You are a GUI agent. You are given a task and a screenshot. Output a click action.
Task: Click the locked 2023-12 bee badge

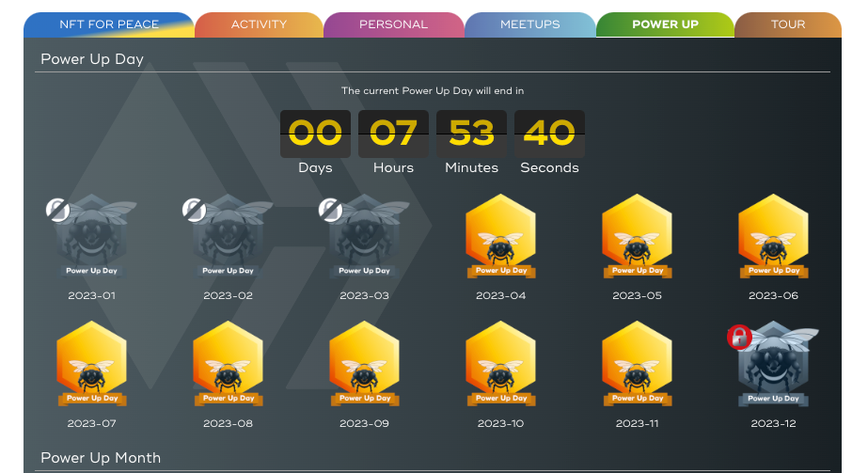pos(773,364)
